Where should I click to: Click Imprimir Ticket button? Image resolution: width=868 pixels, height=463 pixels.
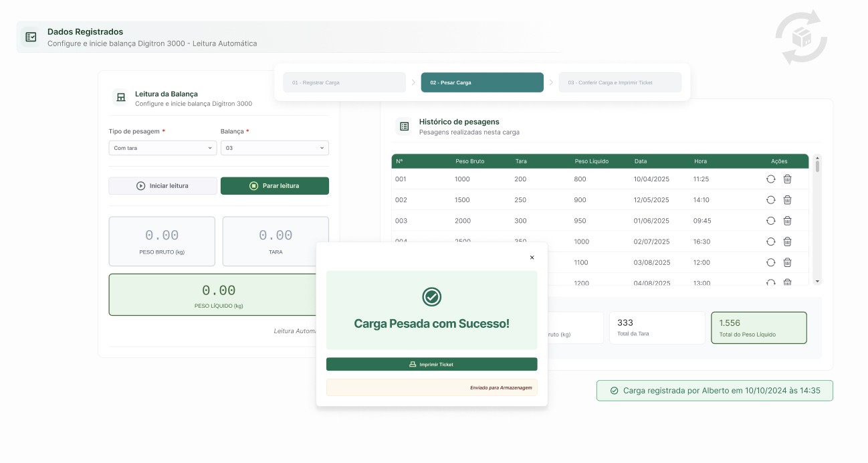tap(432, 364)
